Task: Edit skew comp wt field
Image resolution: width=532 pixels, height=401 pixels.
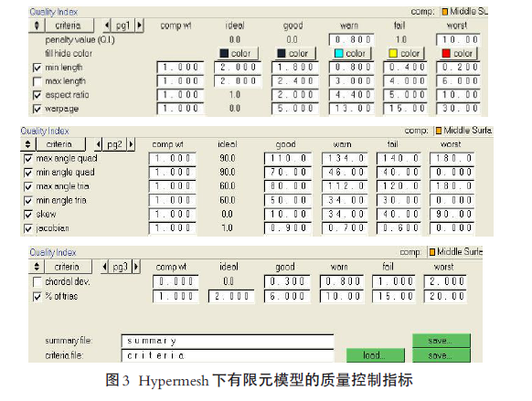Action: (173, 215)
